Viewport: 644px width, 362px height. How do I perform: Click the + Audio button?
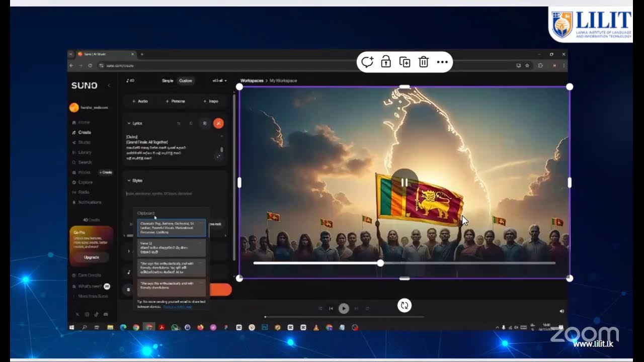[x=140, y=101]
